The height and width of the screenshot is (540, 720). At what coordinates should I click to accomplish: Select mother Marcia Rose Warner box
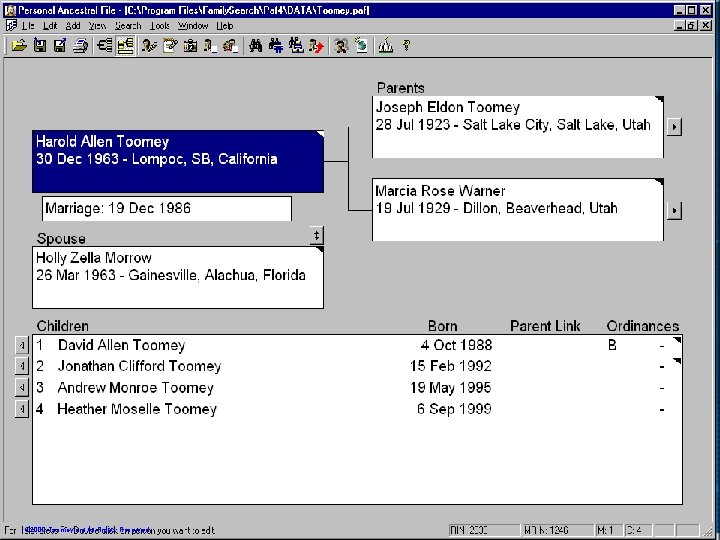518,210
